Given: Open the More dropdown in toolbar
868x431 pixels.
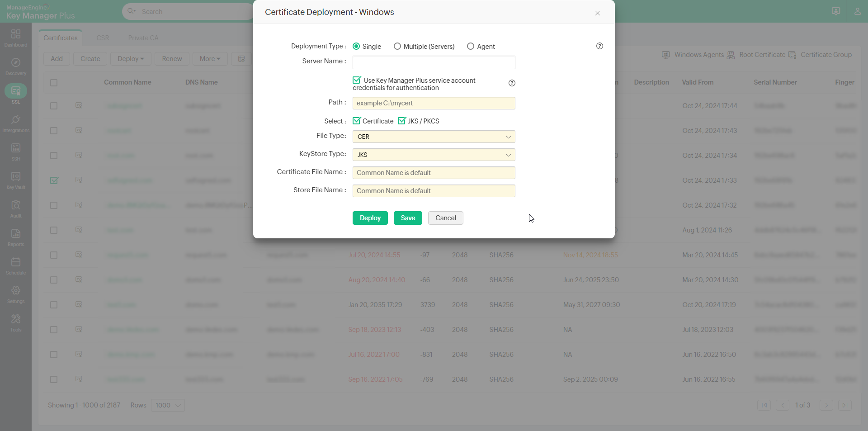Looking at the screenshot, I should click(x=210, y=59).
